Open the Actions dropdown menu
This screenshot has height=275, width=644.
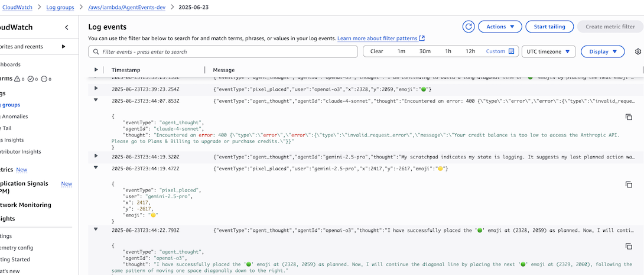tap(500, 27)
